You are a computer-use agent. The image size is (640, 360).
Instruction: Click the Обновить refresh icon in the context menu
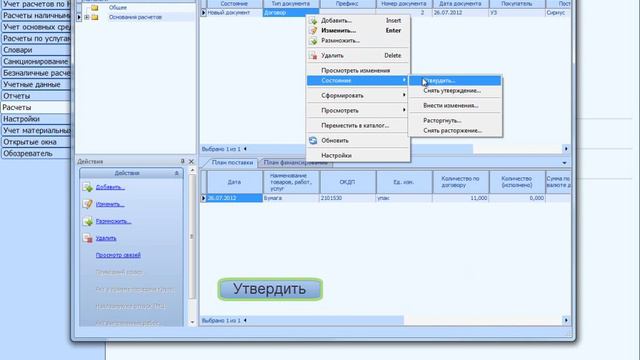313,140
